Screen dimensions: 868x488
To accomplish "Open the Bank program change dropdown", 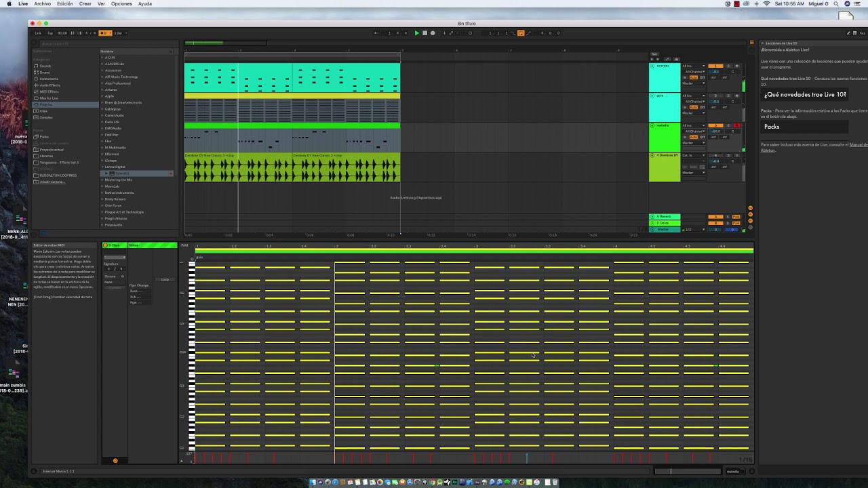I will click(140, 291).
